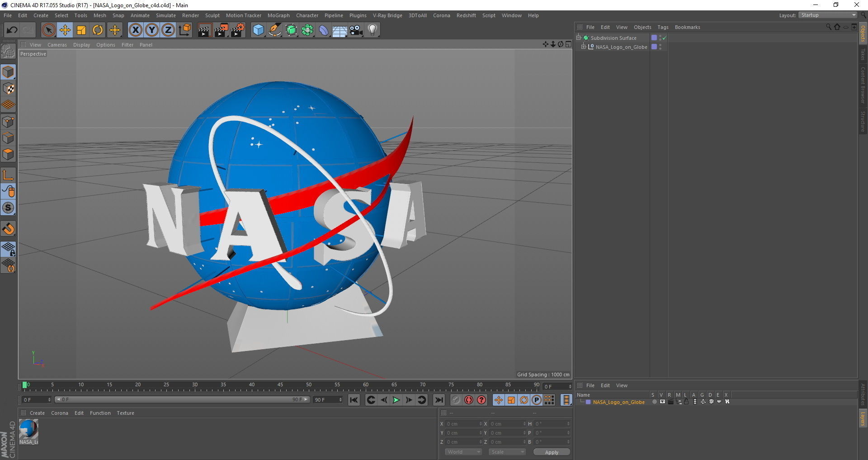Toggle X-axis lock
Image resolution: width=868 pixels, height=460 pixels.
click(135, 30)
